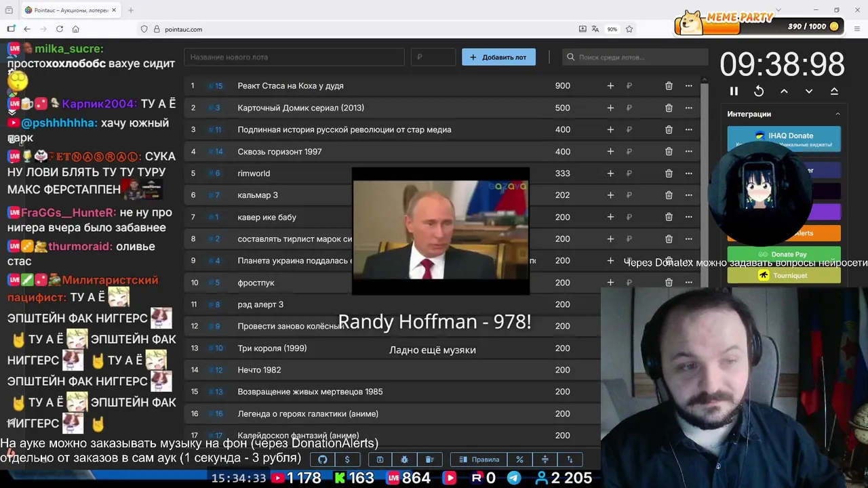Delete Подлинная история русской революции lot
The height and width of the screenshot is (488, 868).
[x=669, y=129]
